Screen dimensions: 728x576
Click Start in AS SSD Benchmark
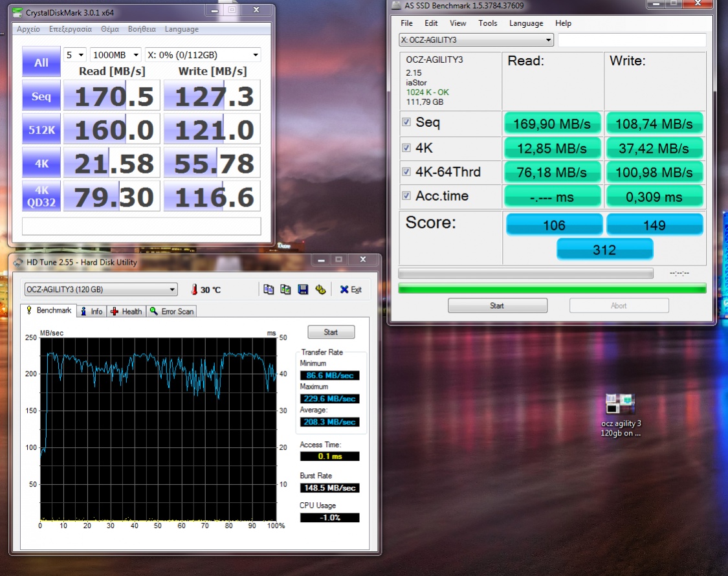coord(497,305)
